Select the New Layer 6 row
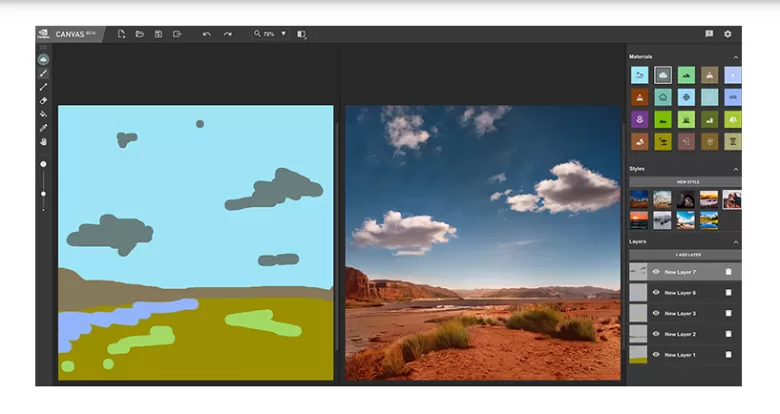The width and height of the screenshot is (780, 414). click(685, 293)
